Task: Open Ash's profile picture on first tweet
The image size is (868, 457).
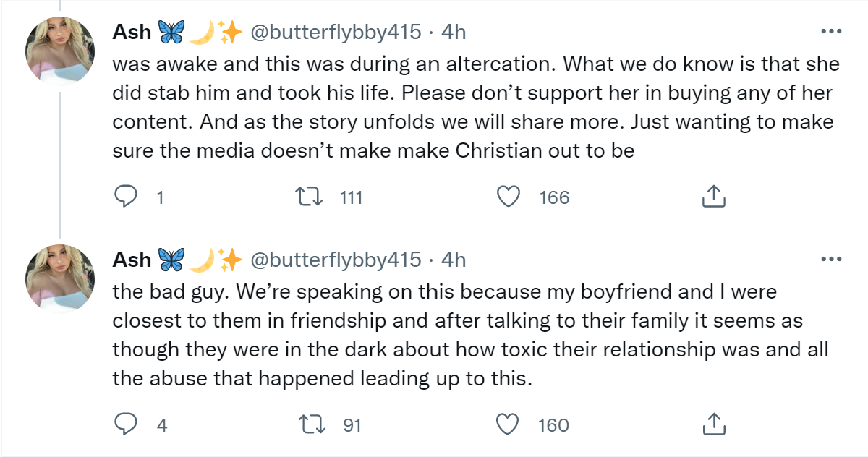Action: (x=60, y=51)
